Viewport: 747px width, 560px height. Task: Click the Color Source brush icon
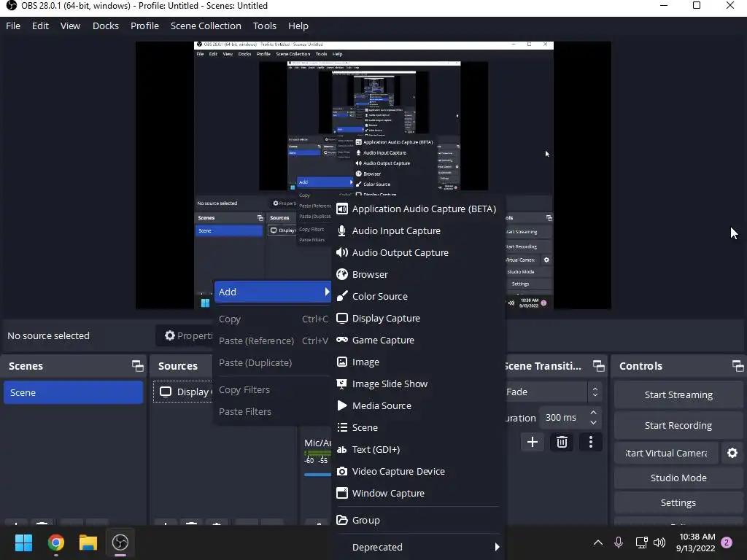[341, 297]
